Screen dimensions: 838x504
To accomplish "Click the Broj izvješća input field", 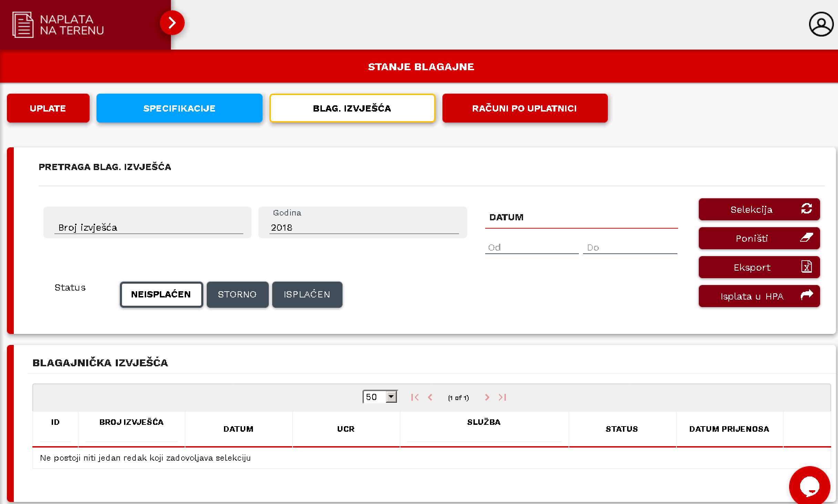I will [x=149, y=227].
